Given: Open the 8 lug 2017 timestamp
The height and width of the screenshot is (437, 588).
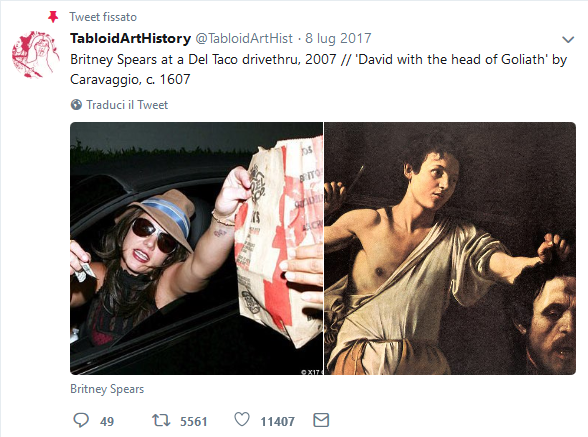Looking at the screenshot, I should [338, 38].
